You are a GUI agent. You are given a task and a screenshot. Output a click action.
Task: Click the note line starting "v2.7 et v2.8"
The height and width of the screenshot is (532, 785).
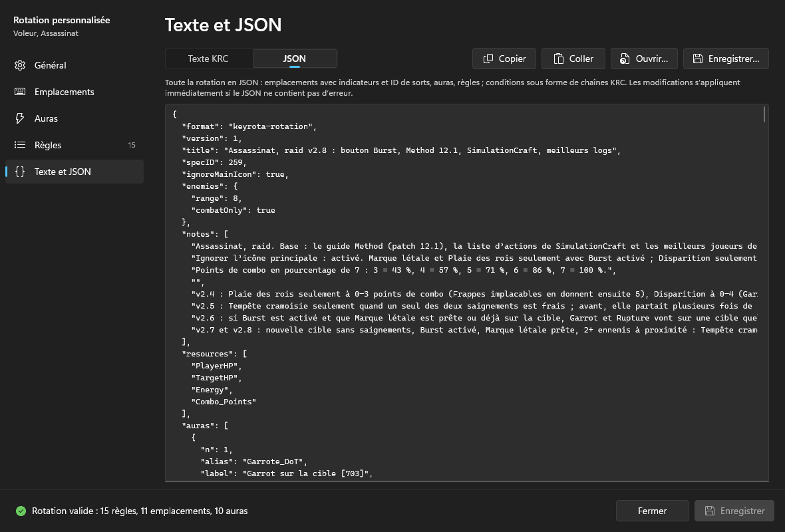click(474, 330)
